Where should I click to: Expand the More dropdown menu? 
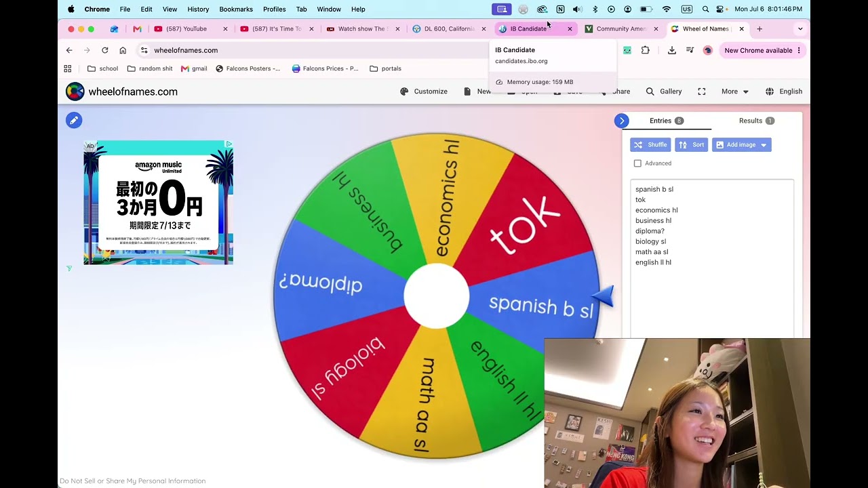[735, 91]
